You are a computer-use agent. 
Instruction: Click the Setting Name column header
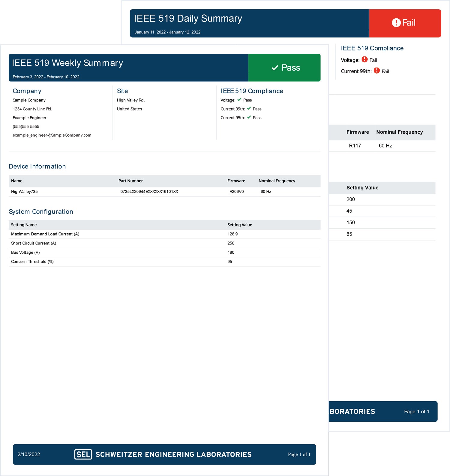click(x=24, y=225)
